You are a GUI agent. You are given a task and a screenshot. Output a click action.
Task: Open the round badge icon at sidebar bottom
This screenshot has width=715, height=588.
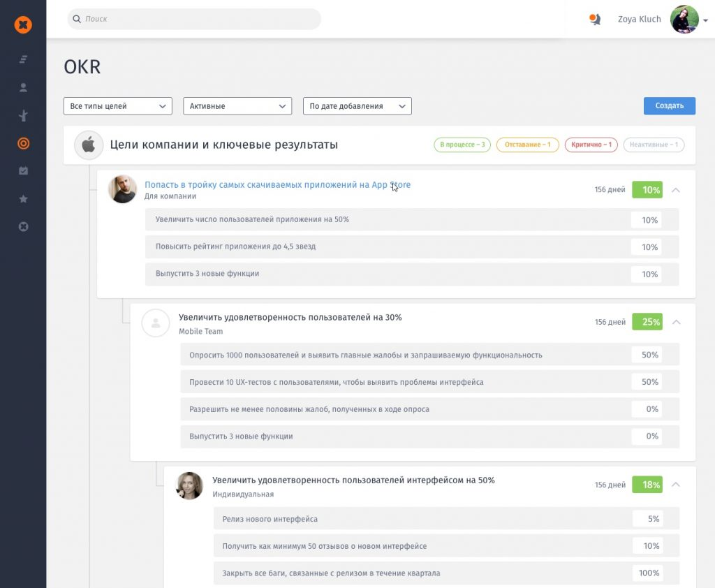(23, 227)
